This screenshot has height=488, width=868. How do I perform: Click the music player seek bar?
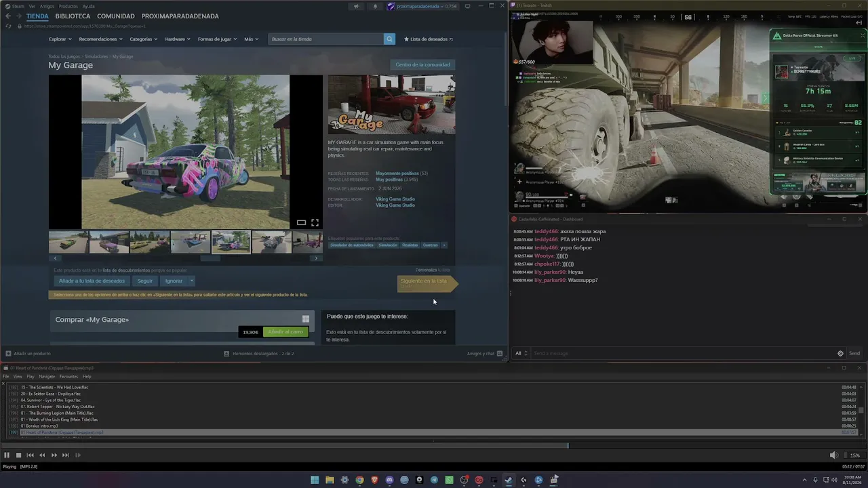click(434, 445)
